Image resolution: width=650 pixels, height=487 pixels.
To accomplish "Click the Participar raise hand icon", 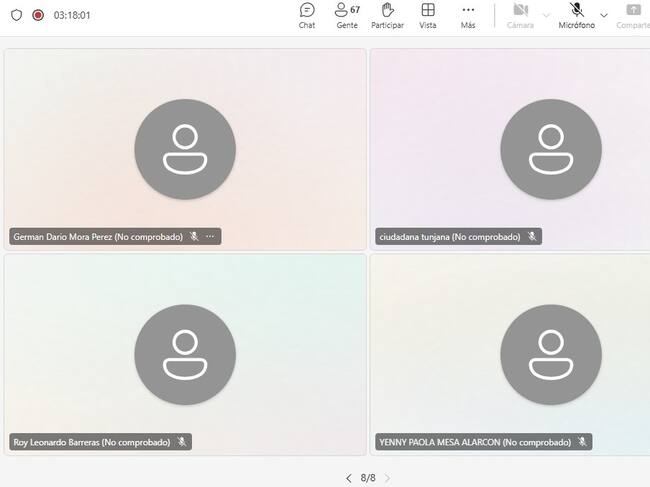I will (x=387, y=15).
